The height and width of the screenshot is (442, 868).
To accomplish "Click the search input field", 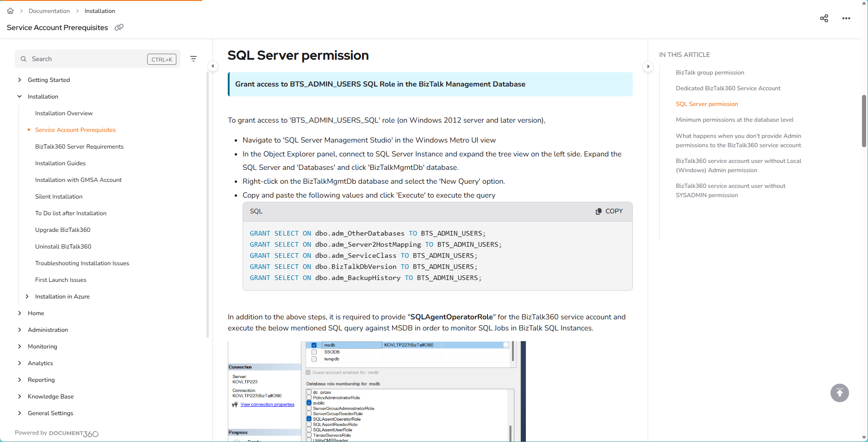I will 98,59.
